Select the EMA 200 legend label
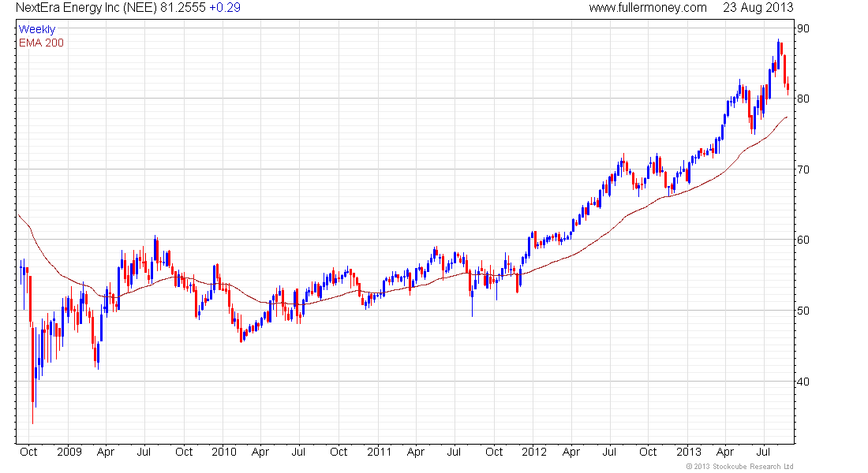The height and width of the screenshot is (473, 868). pyautogui.click(x=41, y=43)
